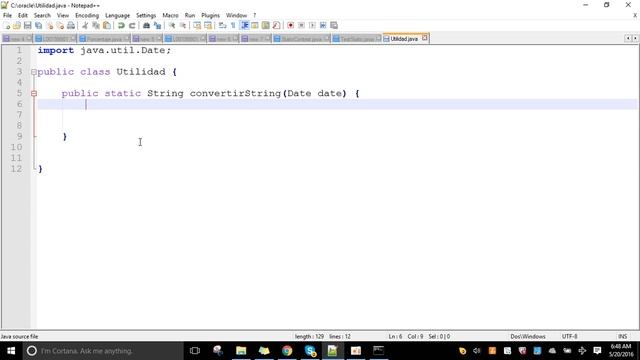Click the 'Java source file' status text

[19, 336]
